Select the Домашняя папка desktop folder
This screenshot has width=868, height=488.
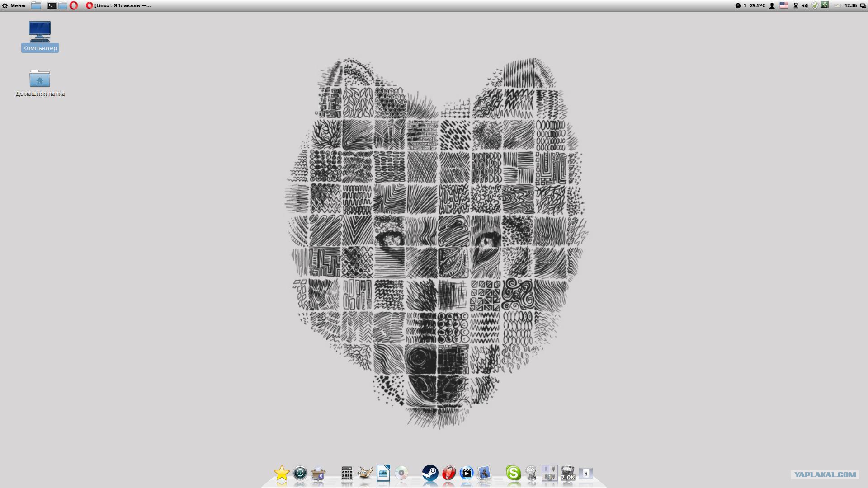(40, 83)
